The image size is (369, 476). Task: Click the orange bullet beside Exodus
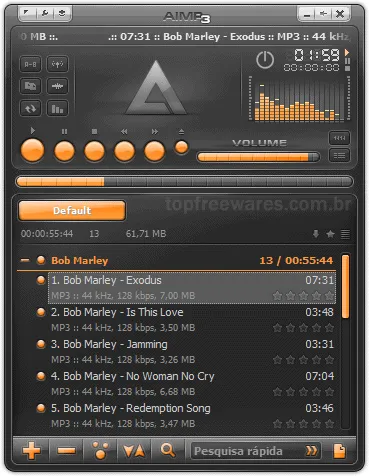point(41,280)
